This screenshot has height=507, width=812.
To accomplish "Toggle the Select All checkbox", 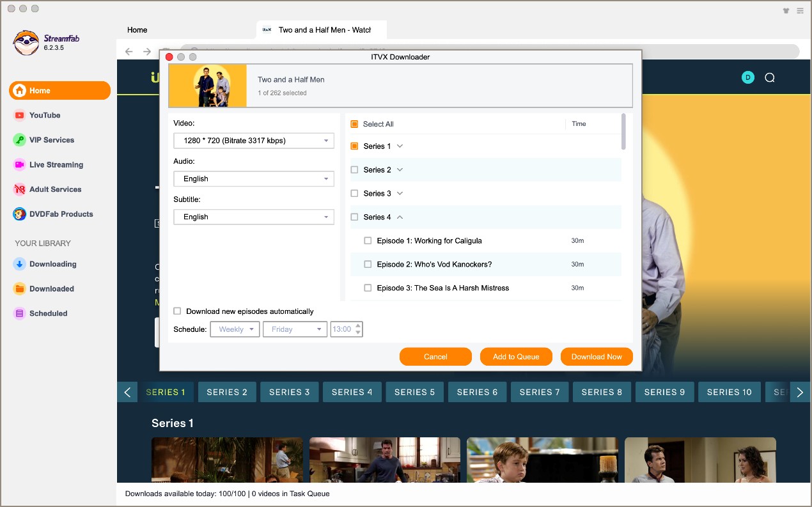I will (354, 124).
